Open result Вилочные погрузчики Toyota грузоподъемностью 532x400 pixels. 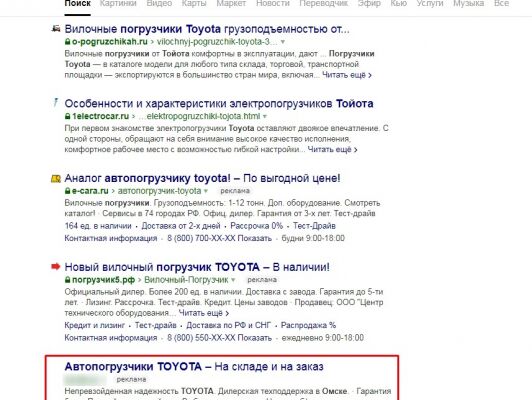click(x=207, y=29)
